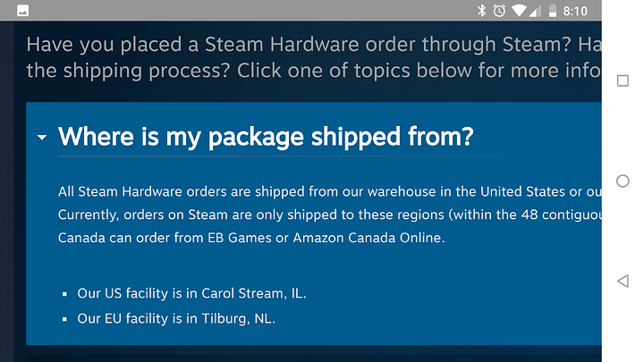Click the 'Our US facility is in Carol Stream, IL.' item
Image resolution: width=644 pixels, height=362 pixels.
191,293
